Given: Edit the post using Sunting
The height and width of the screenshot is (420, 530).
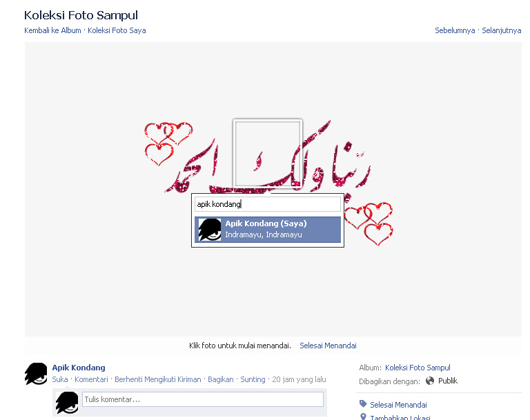Looking at the screenshot, I should (253, 379).
